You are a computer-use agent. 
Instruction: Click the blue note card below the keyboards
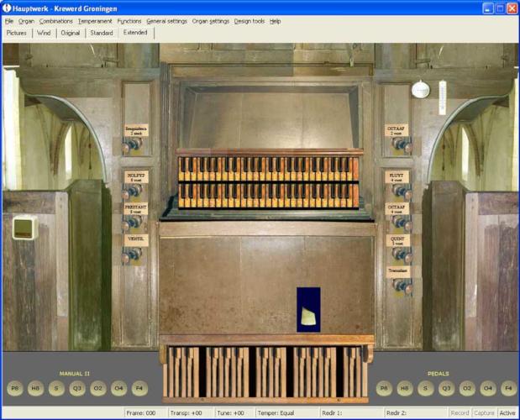click(308, 310)
